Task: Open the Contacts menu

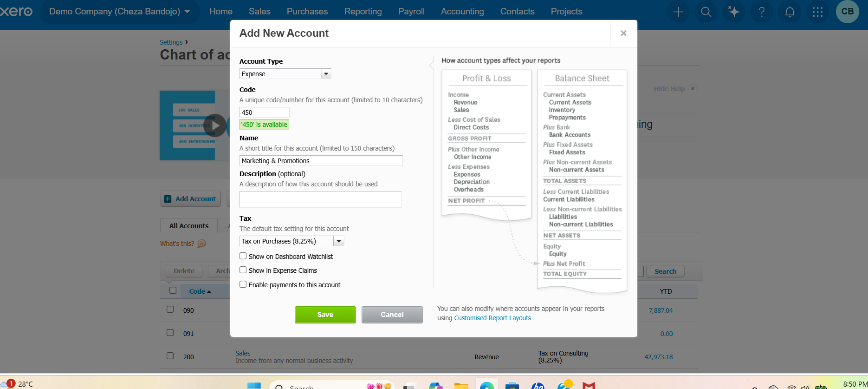Action: point(518,12)
